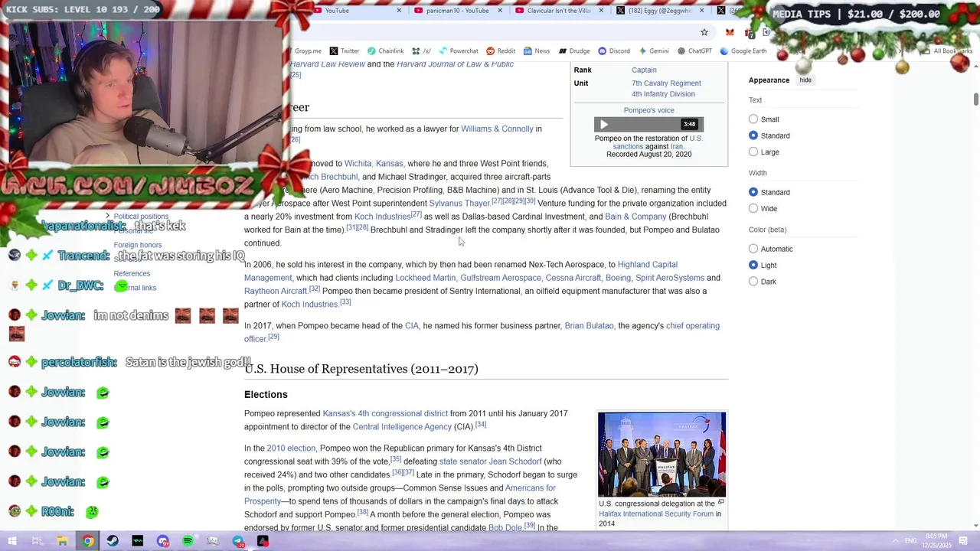Open Halifax International Security Forum link

pos(656,514)
